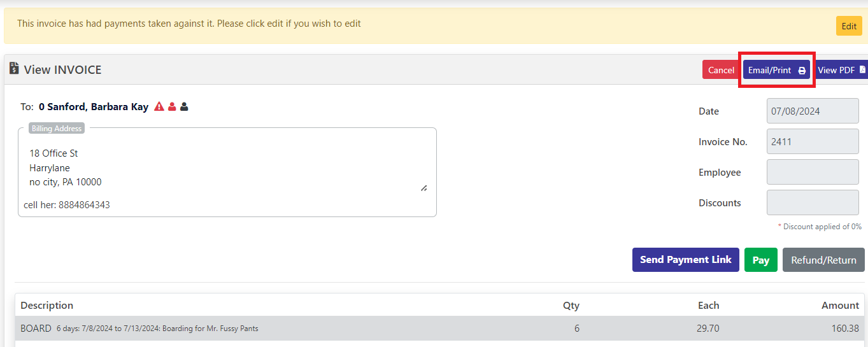Screen dimensions: 868x347
Task: Click the empty Employee field
Action: pyautogui.click(x=813, y=172)
